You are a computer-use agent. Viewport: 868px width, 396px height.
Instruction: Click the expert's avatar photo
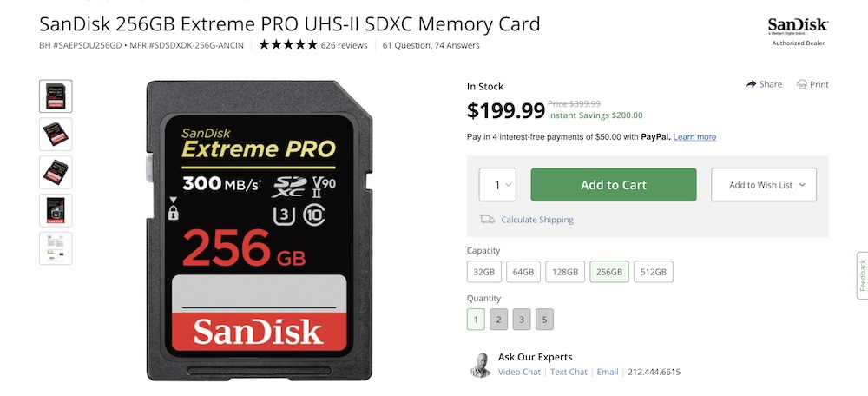click(481, 365)
